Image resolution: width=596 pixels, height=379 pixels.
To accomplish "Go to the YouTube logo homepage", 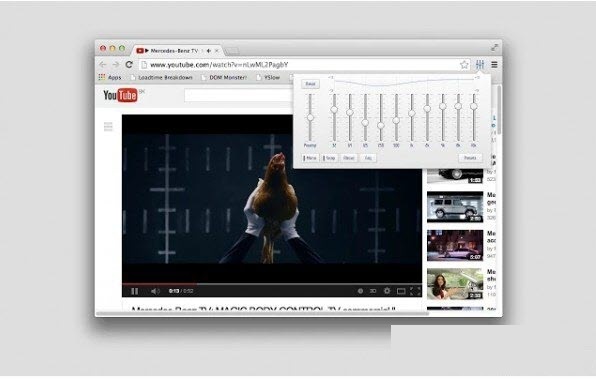I will click(x=120, y=95).
